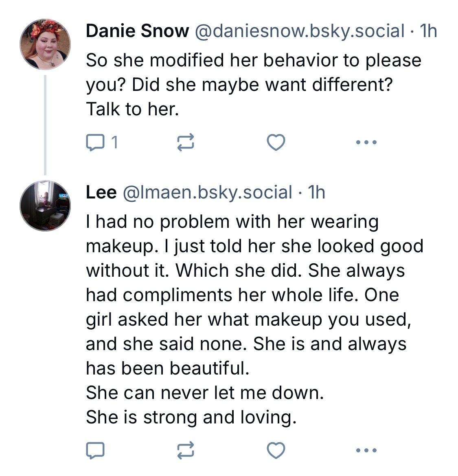The image size is (458, 476).
Task: Open Danie Snow's post text
Action: 254,84
